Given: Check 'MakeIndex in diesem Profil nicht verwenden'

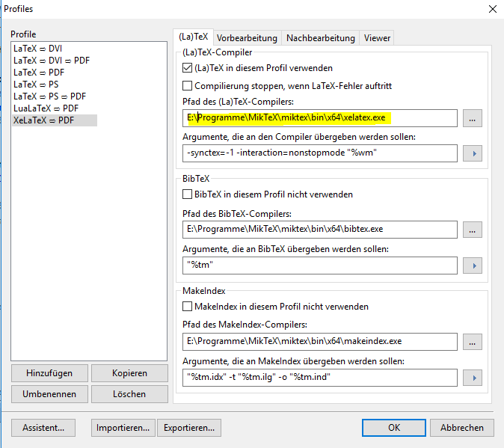Looking at the screenshot, I should (x=188, y=307).
